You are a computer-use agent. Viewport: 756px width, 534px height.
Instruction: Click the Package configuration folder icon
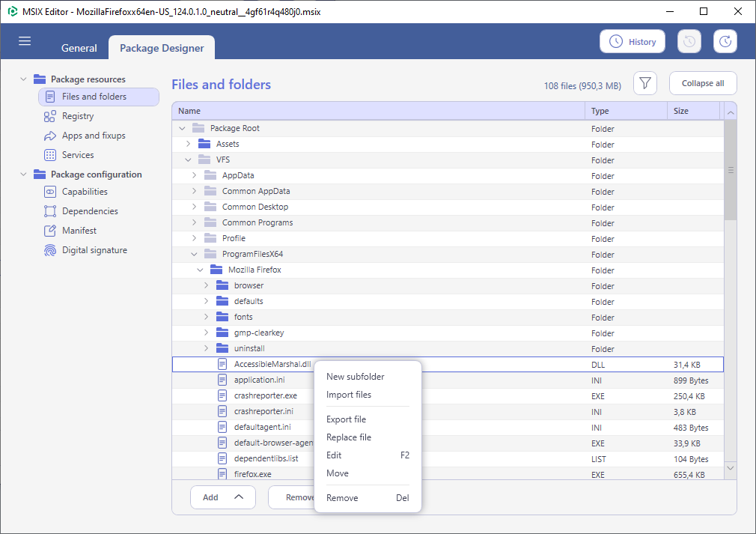point(40,175)
